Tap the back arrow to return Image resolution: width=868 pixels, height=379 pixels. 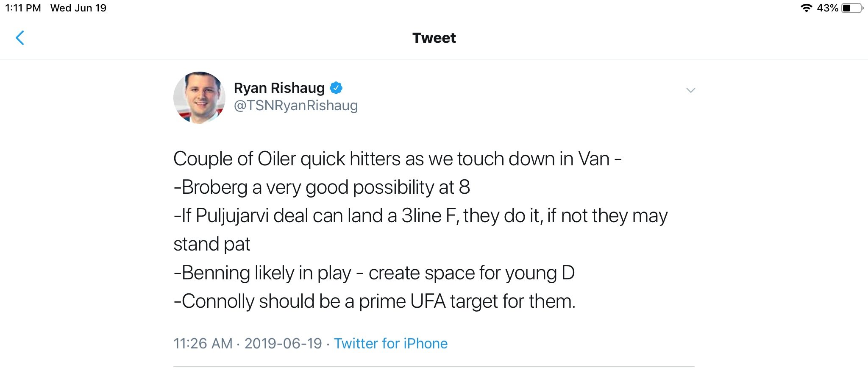click(20, 38)
